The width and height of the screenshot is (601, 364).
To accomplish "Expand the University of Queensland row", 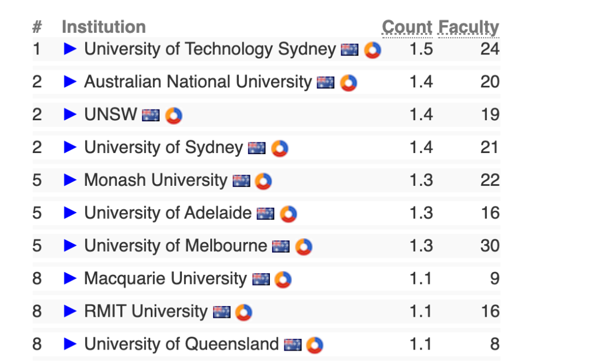I will click(x=70, y=344).
